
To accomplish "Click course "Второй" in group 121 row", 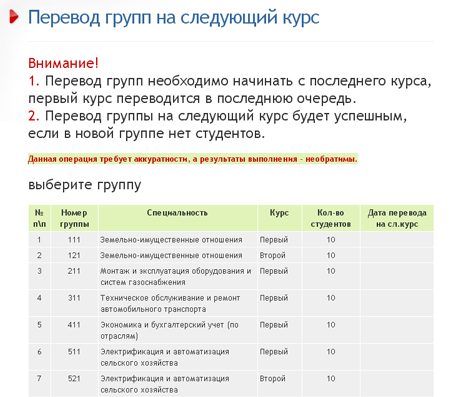I will (272, 256).
